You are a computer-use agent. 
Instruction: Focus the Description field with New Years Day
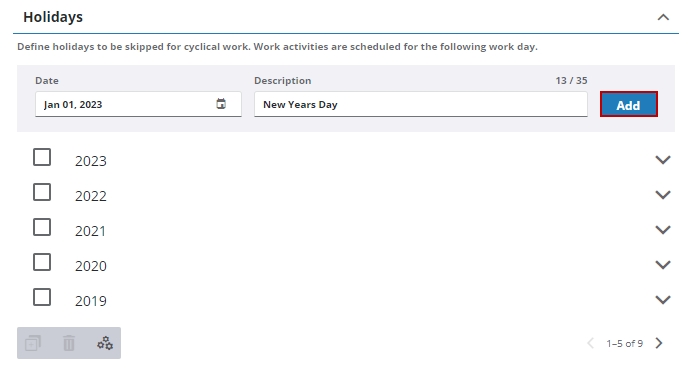tap(421, 104)
